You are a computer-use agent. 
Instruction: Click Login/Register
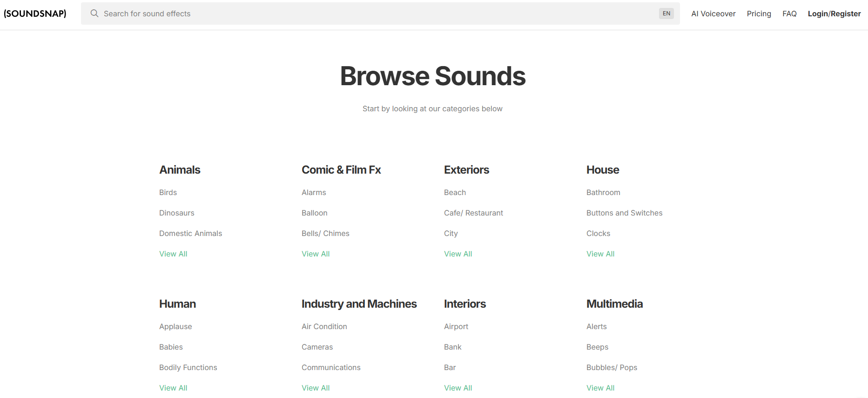[x=834, y=13]
